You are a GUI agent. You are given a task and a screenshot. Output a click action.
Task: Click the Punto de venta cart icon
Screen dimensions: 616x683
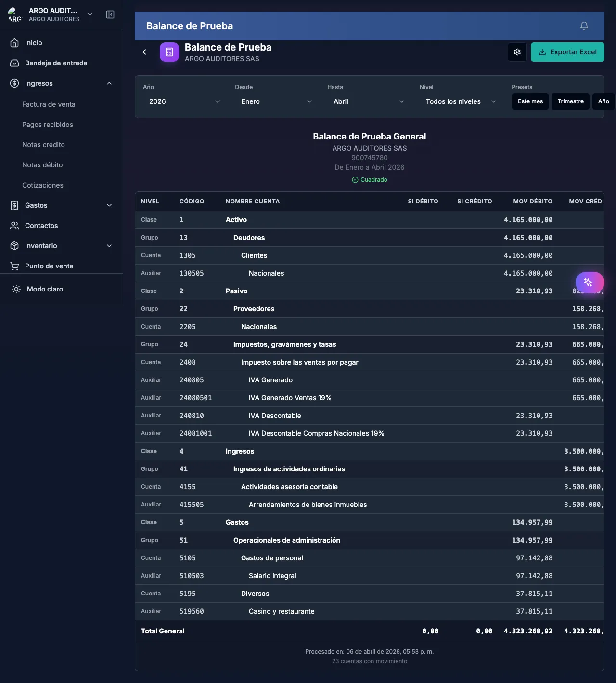(15, 266)
